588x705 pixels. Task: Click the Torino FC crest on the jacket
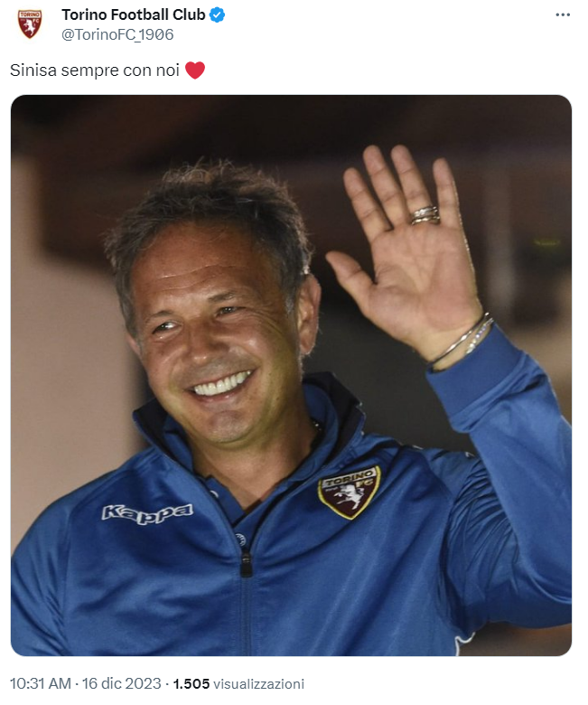coord(349,492)
